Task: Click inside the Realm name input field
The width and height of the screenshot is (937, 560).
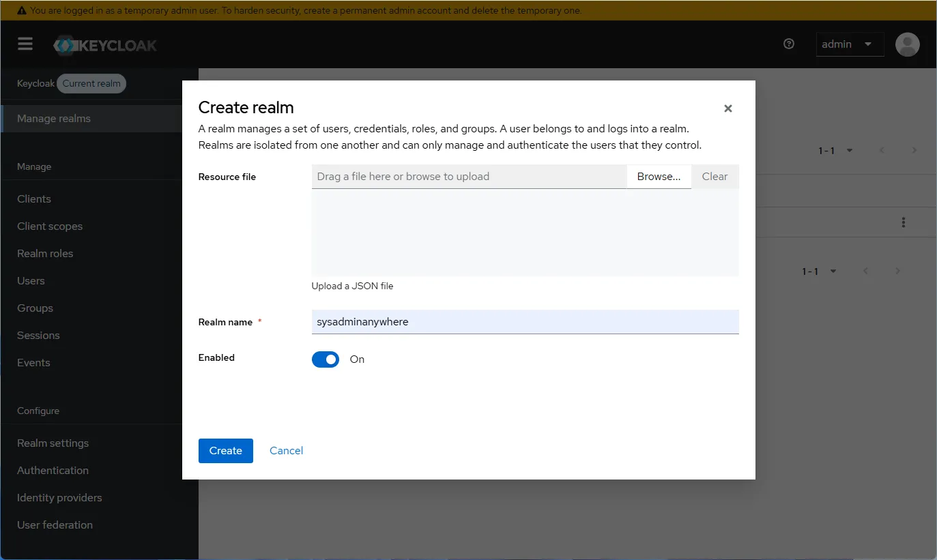Action: [525, 321]
